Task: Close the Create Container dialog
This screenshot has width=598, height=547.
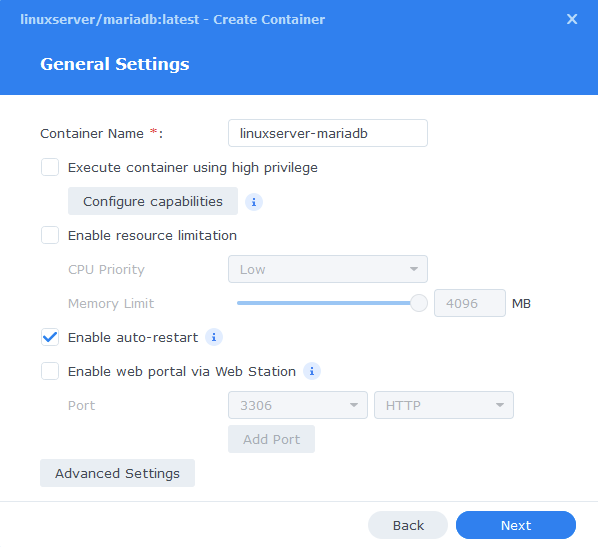Action: [572, 19]
